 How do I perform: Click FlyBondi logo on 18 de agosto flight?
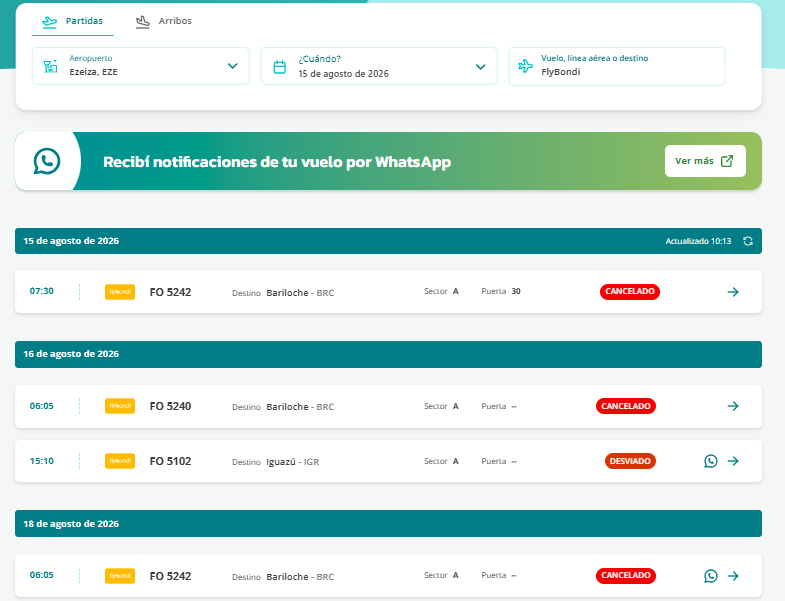click(x=120, y=576)
